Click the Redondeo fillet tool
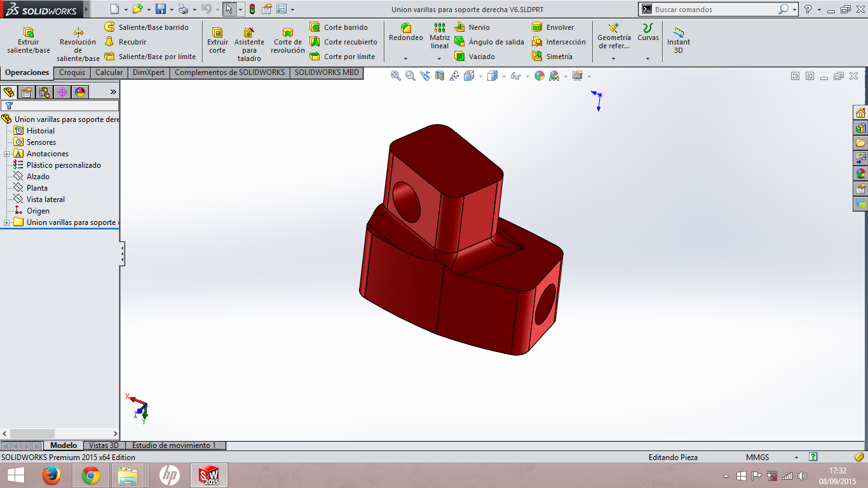 tap(406, 33)
